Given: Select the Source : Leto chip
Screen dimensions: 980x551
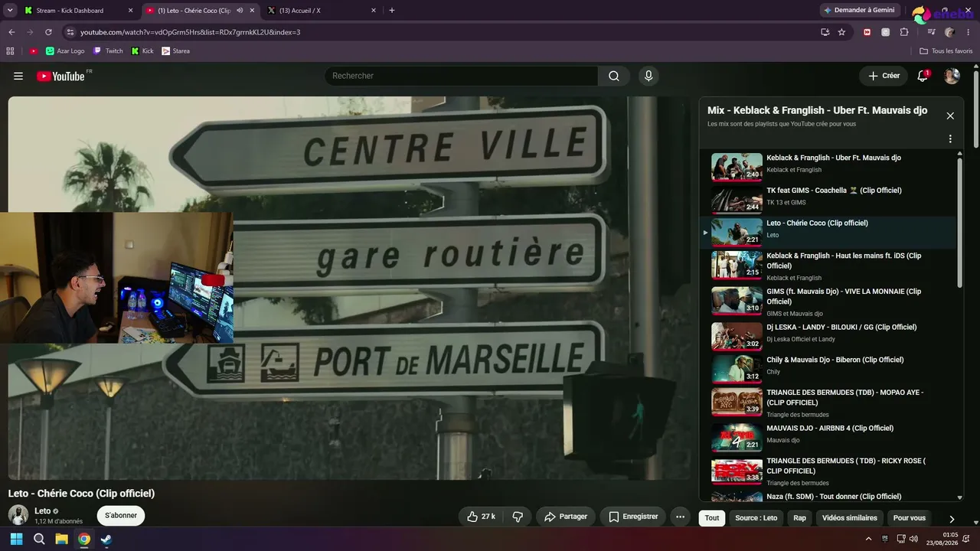Looking at the screenshot, I should point(756,518).
